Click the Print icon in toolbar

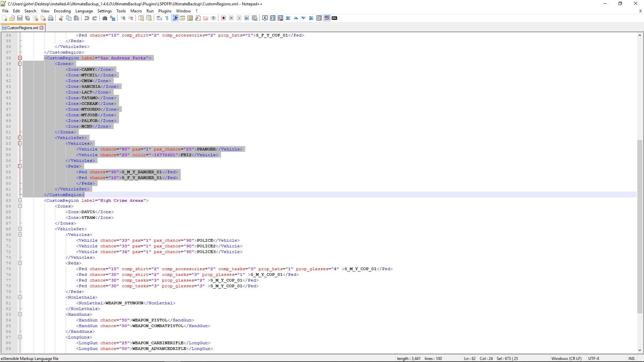tap(51, 18)
